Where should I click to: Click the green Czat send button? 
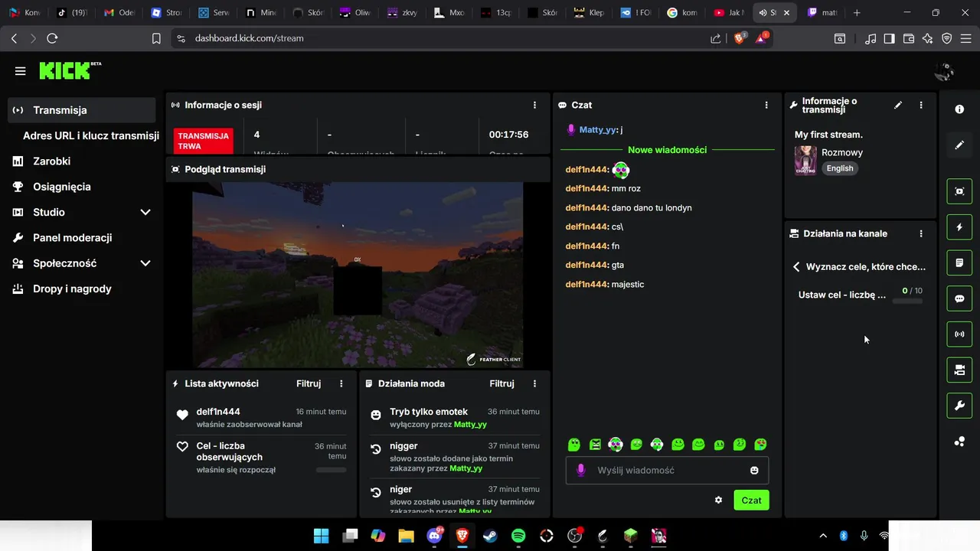[751, 500]
